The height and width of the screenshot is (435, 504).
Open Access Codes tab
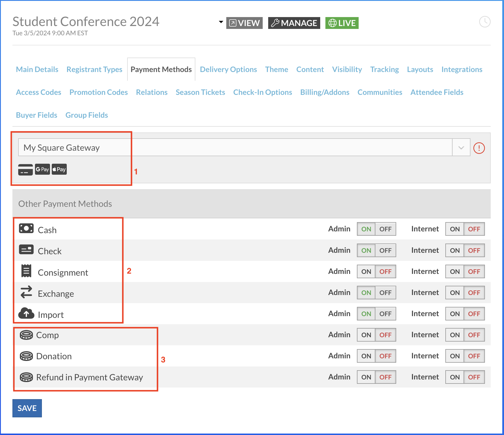coord(38,92)
